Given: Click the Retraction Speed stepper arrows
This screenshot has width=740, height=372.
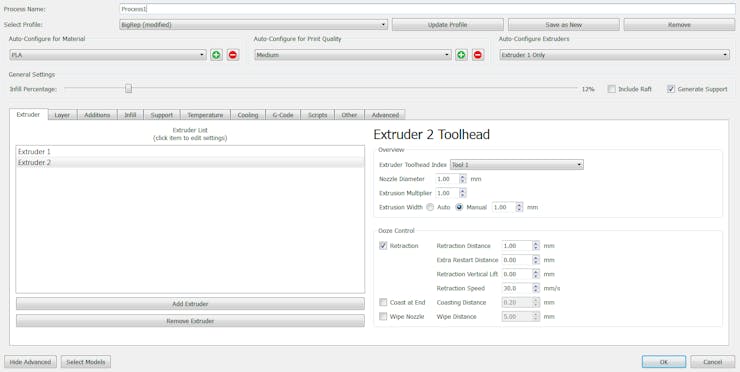Looking at the screenshot, I should tap(536, 288).
